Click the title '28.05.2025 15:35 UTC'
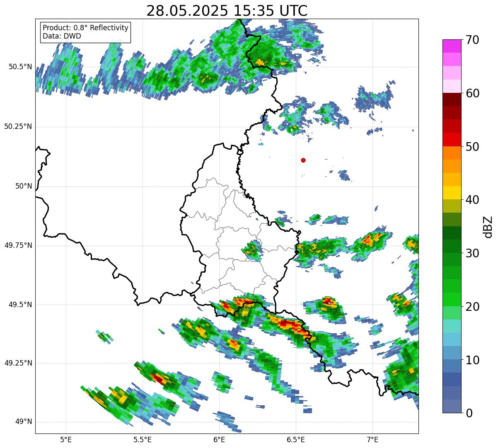Image resolution: width=498 pixels, height=448 pixels. [227, 11]
